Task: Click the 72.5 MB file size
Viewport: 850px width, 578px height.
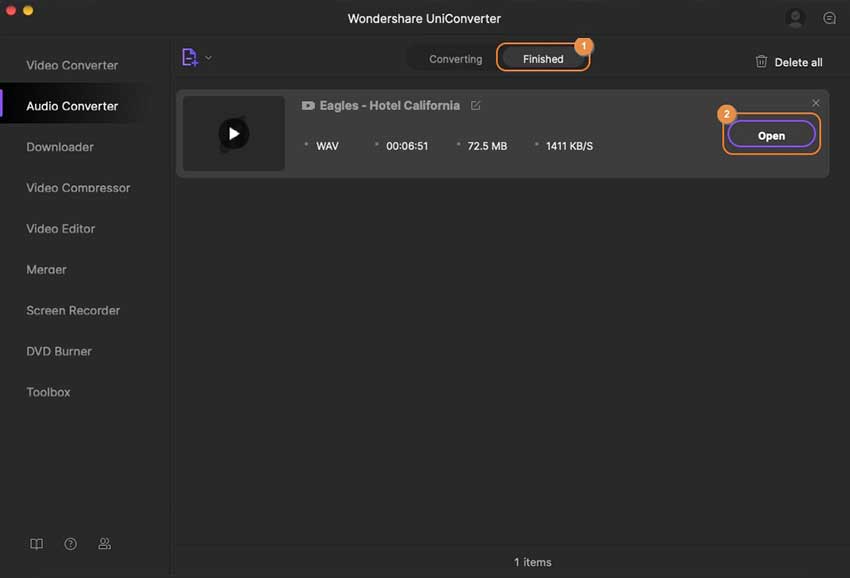Action: [487, 146]
